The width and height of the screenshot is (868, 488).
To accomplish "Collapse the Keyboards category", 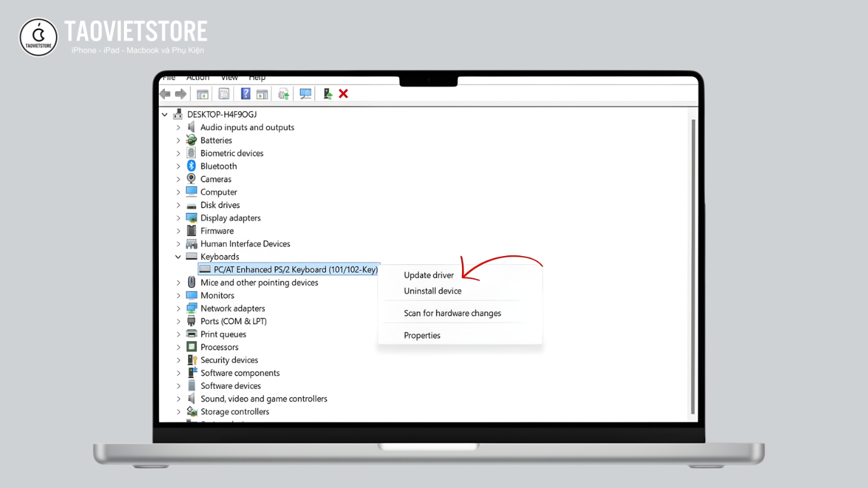I will [x=179, y=257].
